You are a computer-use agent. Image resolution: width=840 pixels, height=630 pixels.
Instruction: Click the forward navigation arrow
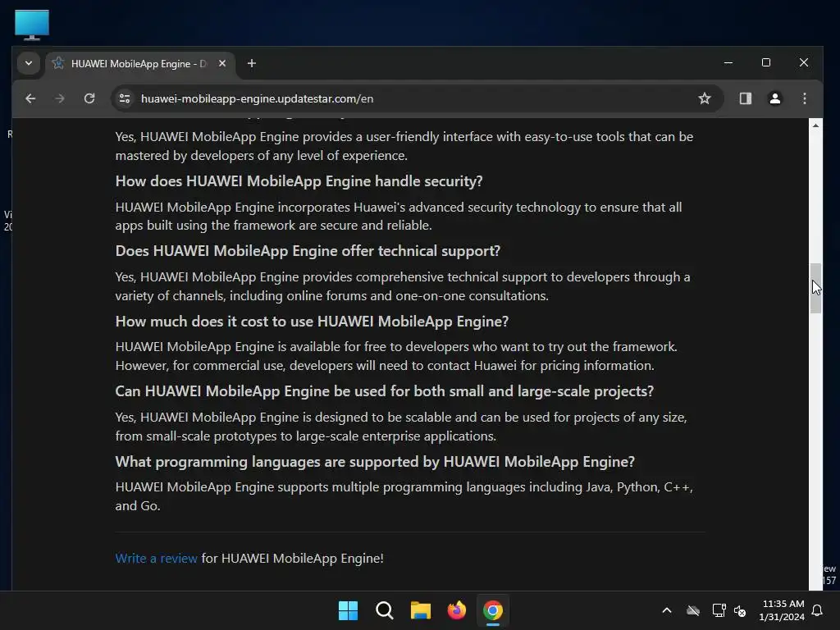coord(59,98)
